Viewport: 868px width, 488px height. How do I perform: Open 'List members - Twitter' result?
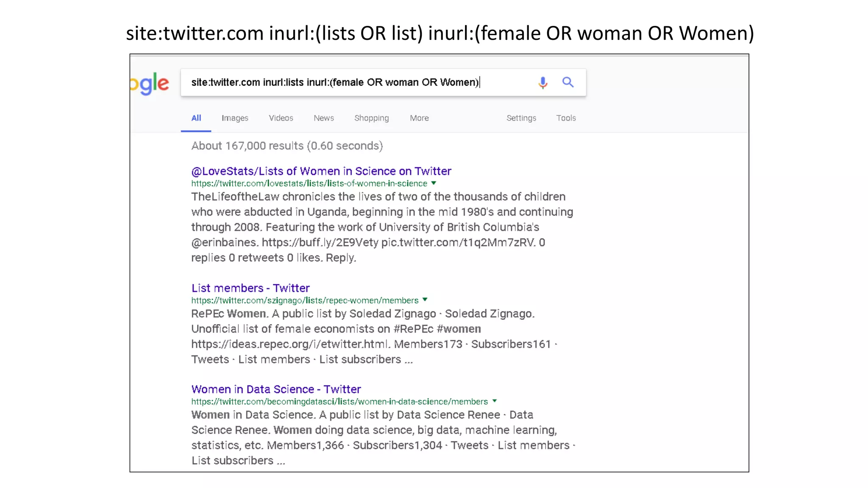250,288
